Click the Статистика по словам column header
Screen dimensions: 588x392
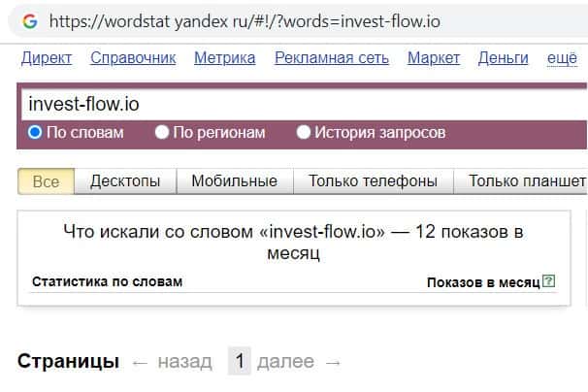click(108, 281)
